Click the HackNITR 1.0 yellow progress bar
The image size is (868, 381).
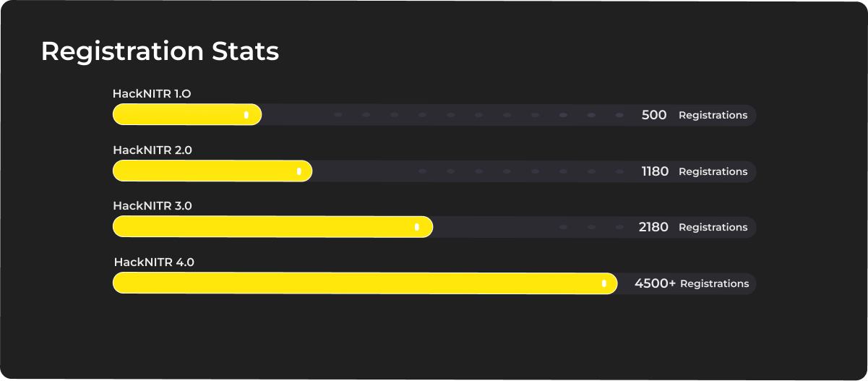(187, 115)
